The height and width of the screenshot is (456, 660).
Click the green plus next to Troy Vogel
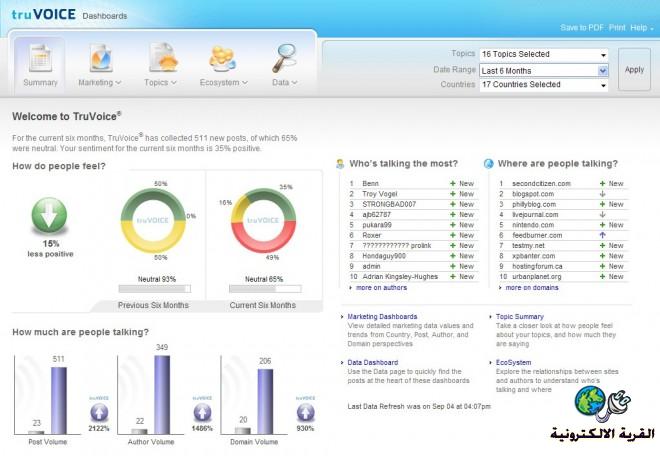pos(453,194)
